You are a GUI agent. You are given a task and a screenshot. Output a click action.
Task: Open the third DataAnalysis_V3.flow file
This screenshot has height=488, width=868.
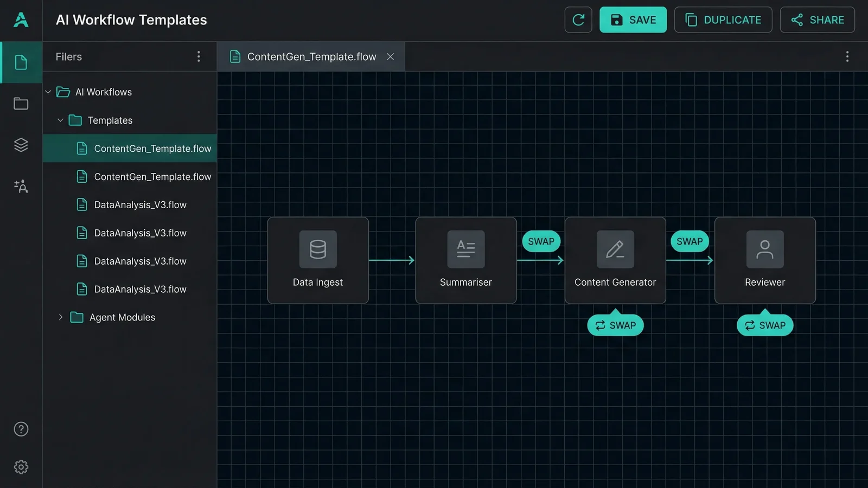pos(130,261)
